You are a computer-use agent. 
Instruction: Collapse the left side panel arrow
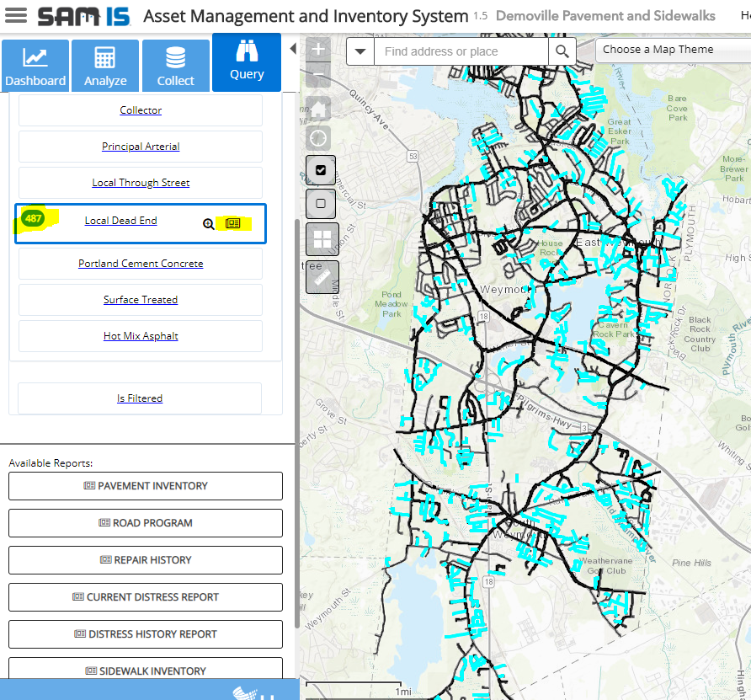tap(292, 49)
